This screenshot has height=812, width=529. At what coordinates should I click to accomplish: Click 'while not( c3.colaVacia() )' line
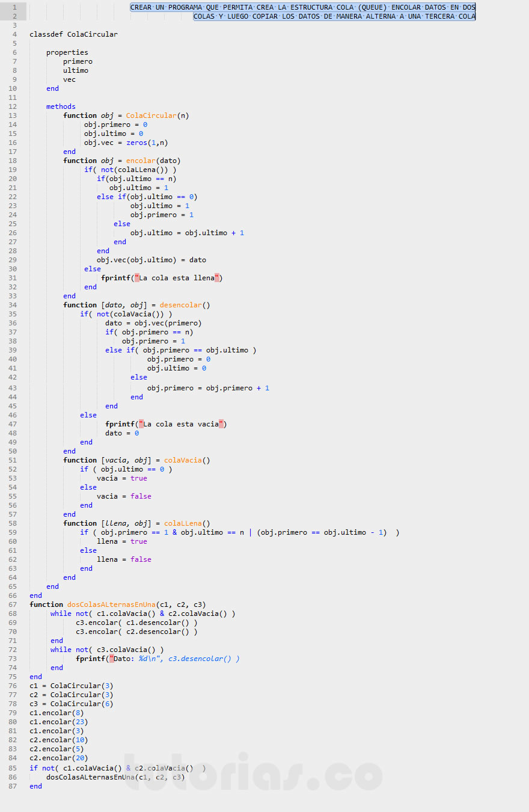click(x=107, y=650)
